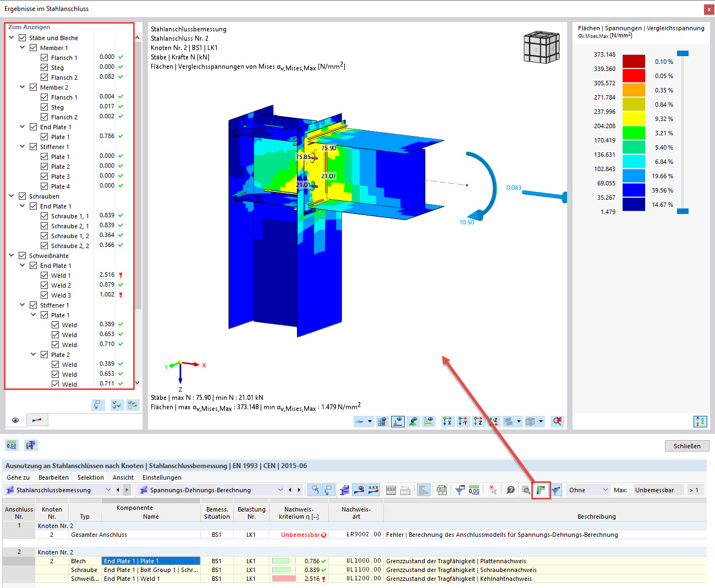Click the > 1 filter button

[x=696, y=490]
